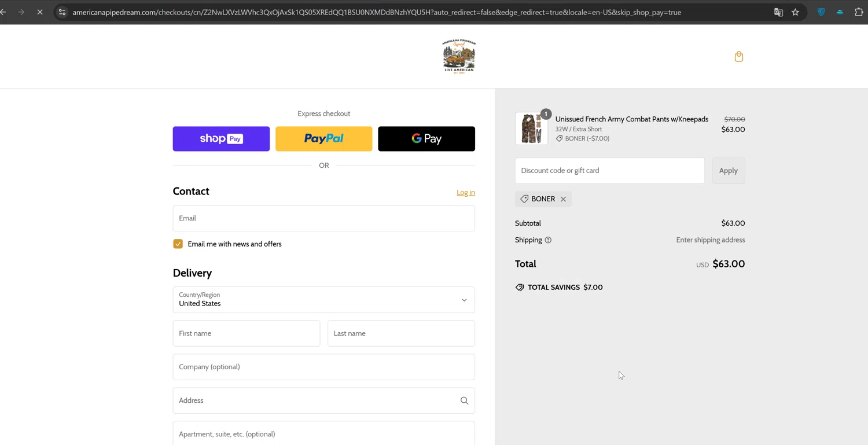Click the Americana Pipedream store logo
Image resolution: width=868 pixels, height=445 pixels.
coord(458,56)
